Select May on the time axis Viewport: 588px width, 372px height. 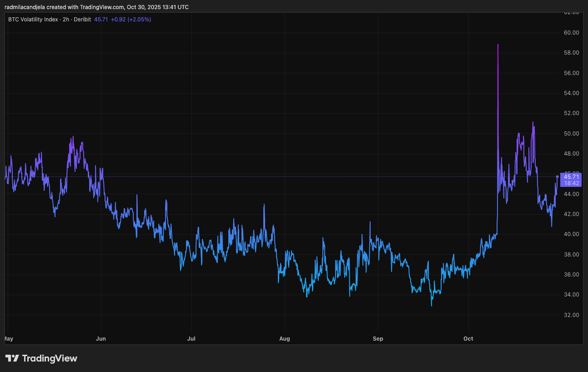tap(8, 339)
